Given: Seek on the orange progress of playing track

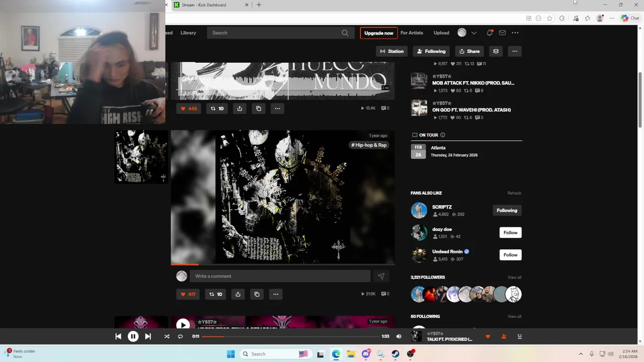Looking at the screenshot, I should [185, 264].
